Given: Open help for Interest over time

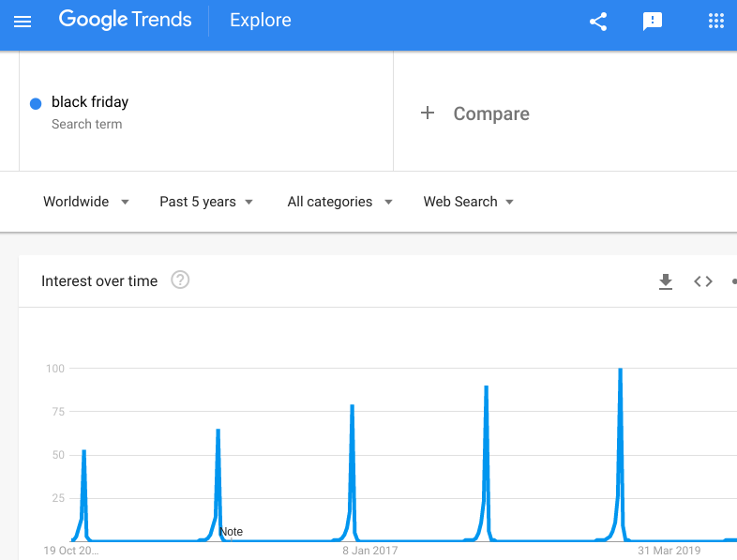Looking at the screenshot, I should [180, 280].
